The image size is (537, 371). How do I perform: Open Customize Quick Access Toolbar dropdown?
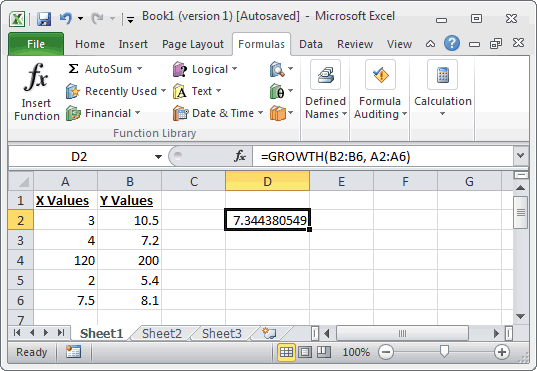pos(130,19)
